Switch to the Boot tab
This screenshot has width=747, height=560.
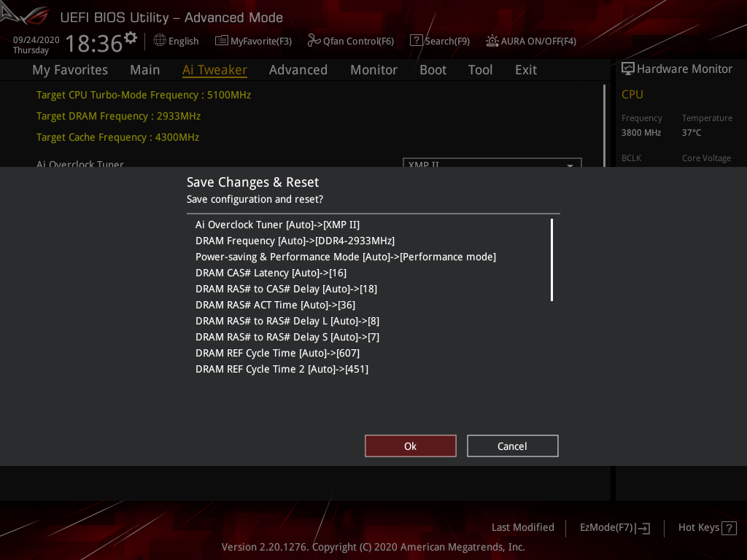[x=433, y=70]
